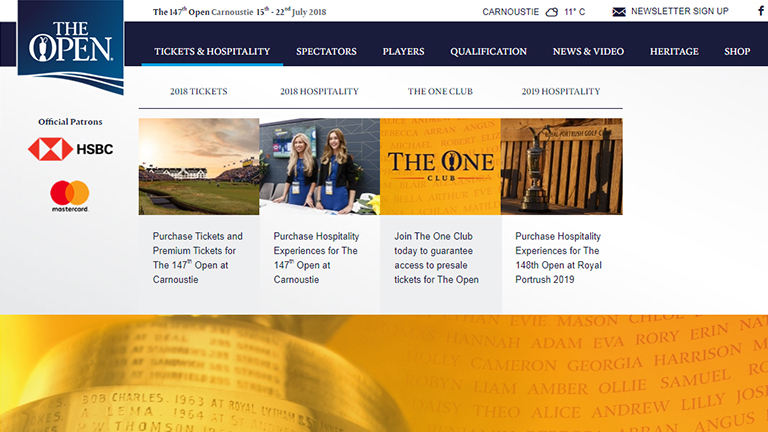
Task: Select 2018 Hospitality submenu link
Action: pos(319,91)
